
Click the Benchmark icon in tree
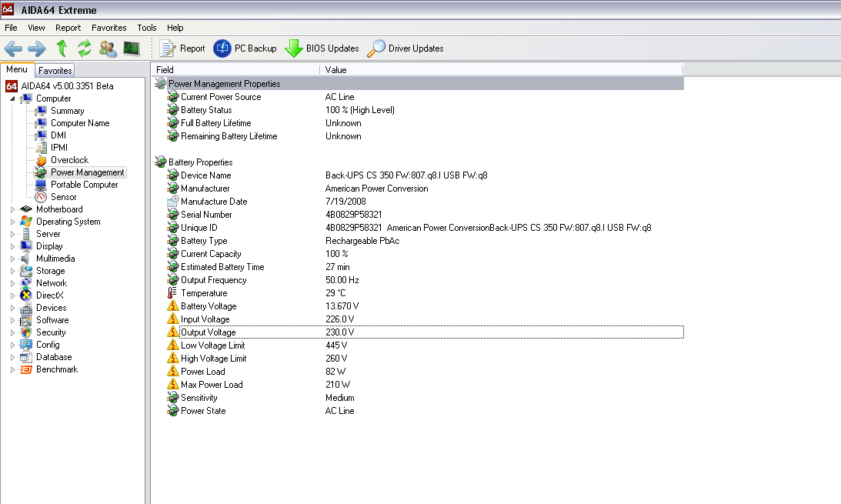click(x=25, y=369)
